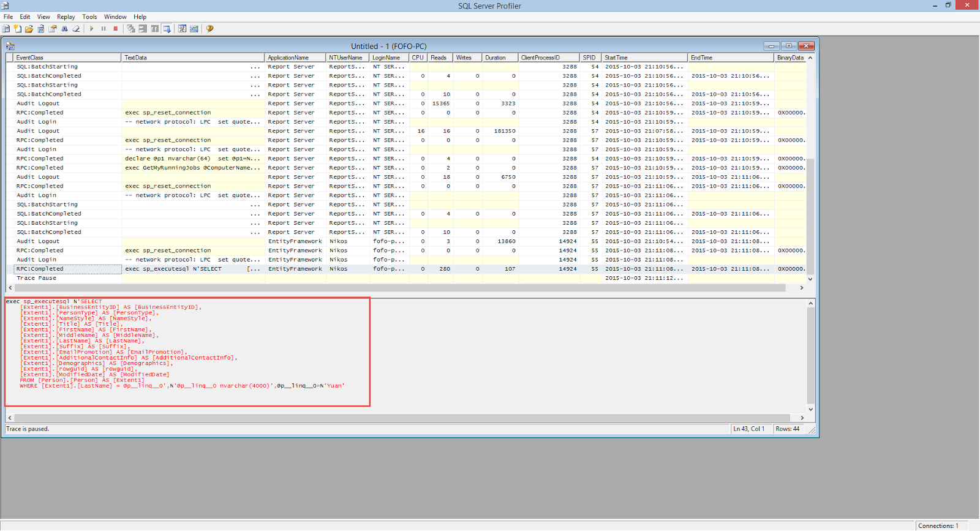The height and width of the screenshot is (531, 980).
Task: Pause the selected trace in the toolbar
Action: point(104,29)
